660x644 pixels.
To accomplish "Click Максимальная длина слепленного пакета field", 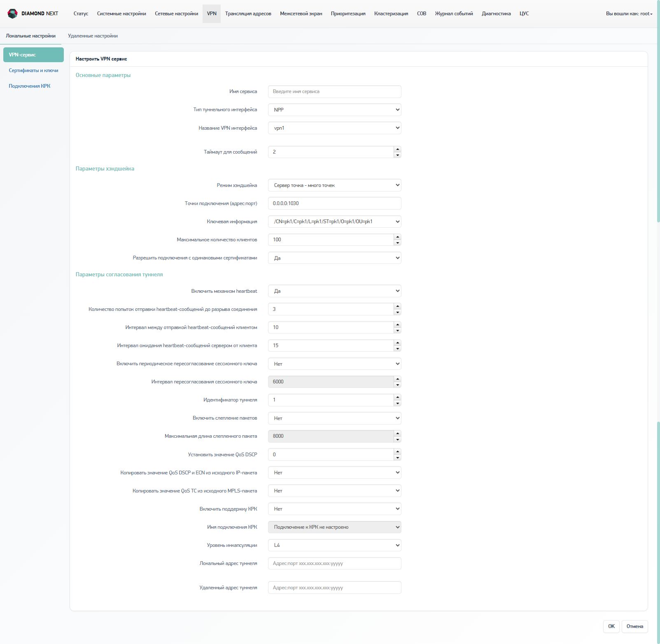I will coord(331,436).
